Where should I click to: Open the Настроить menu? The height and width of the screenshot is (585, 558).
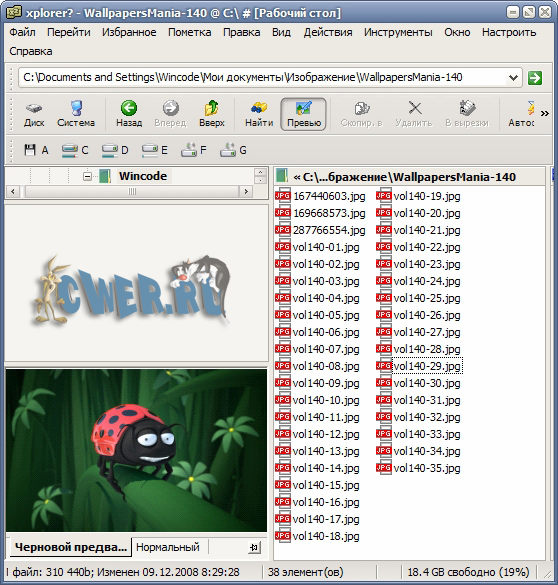click(x=509, y=32)
